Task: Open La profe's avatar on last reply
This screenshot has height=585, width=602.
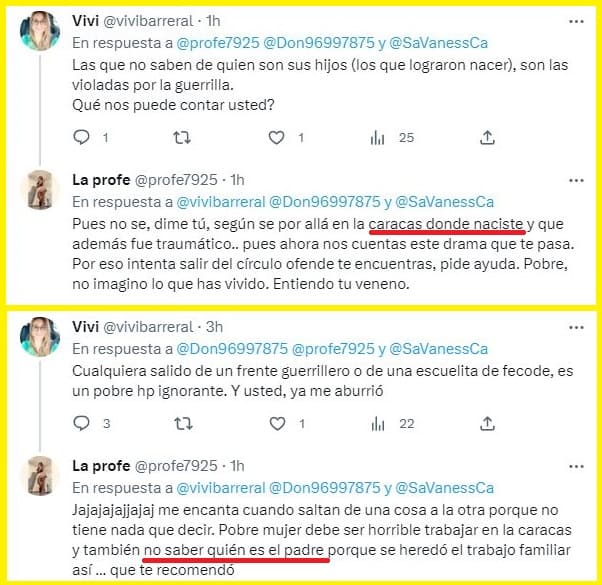Action: pyautogui.click(x=40, y=476)
